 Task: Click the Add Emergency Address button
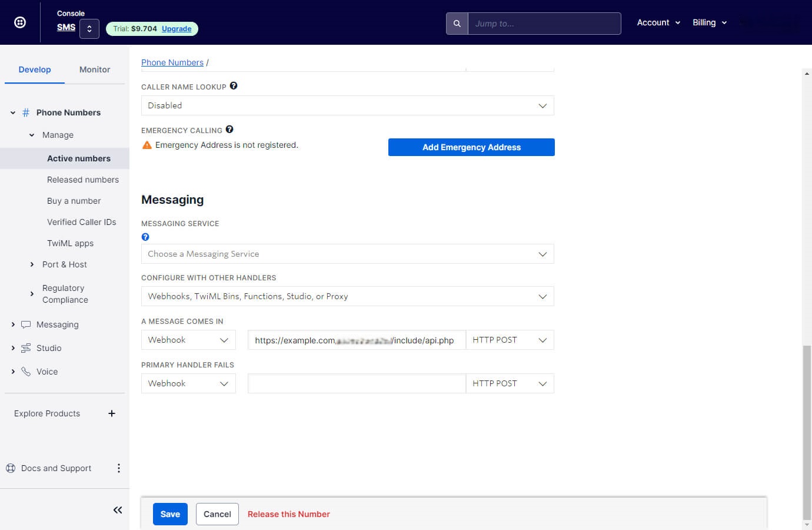click(x=471, y=147)
